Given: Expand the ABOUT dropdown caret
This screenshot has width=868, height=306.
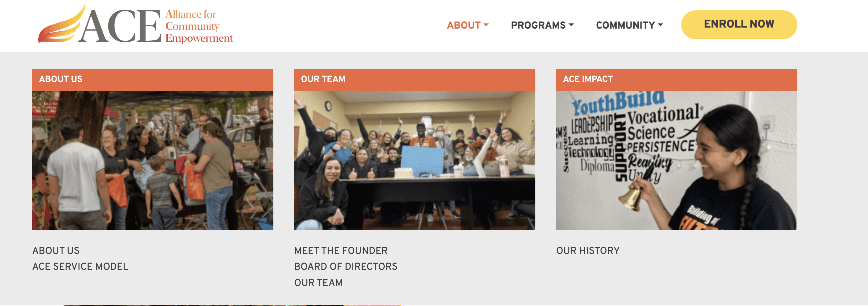Looking at the screenshot, I should pos(486,25).
